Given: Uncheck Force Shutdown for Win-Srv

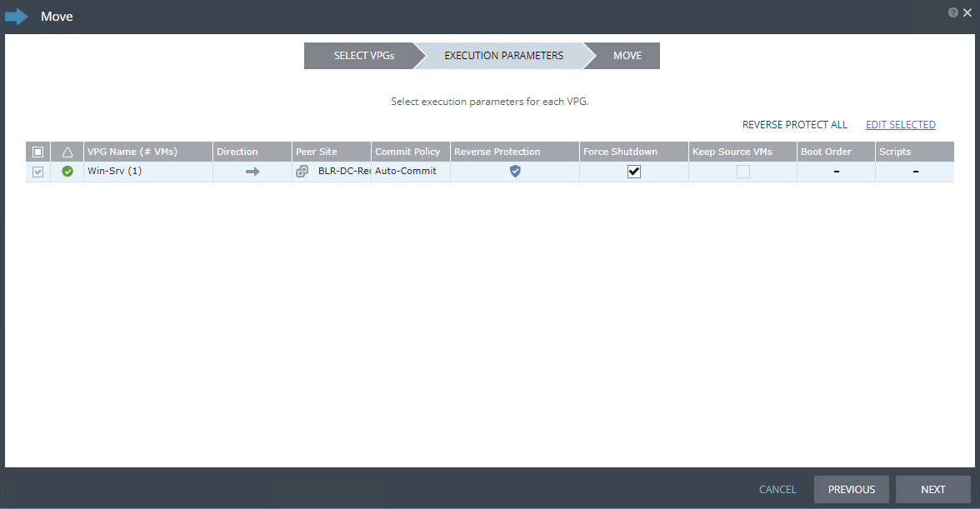Looking at the screenshot, I should coord(633,172).
